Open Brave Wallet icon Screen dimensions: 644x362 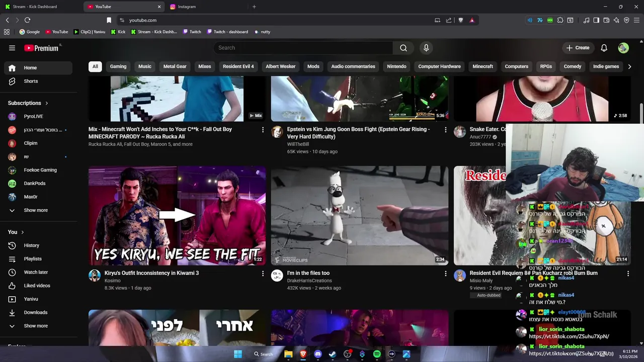[606, 20]
